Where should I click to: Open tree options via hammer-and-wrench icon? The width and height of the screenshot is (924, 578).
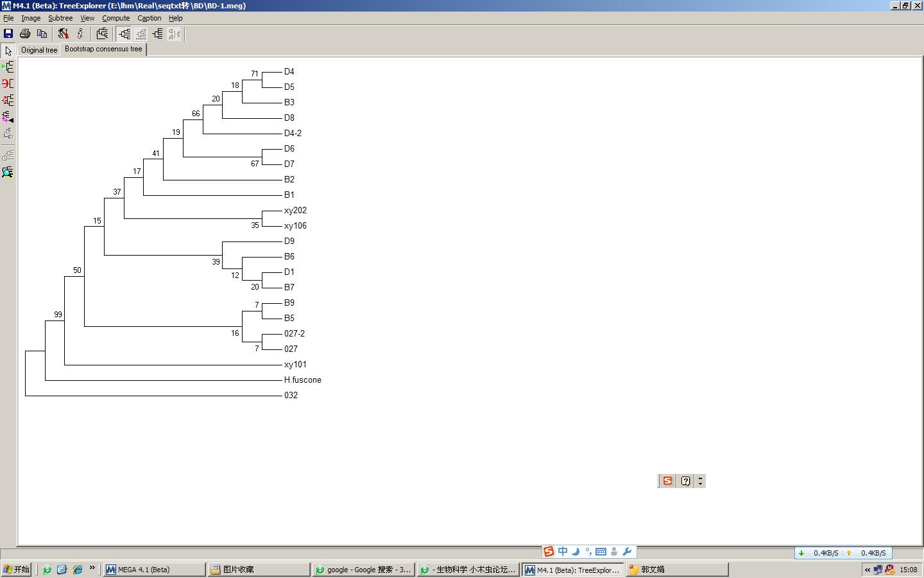pyautogui.click(x=63, y=33)
